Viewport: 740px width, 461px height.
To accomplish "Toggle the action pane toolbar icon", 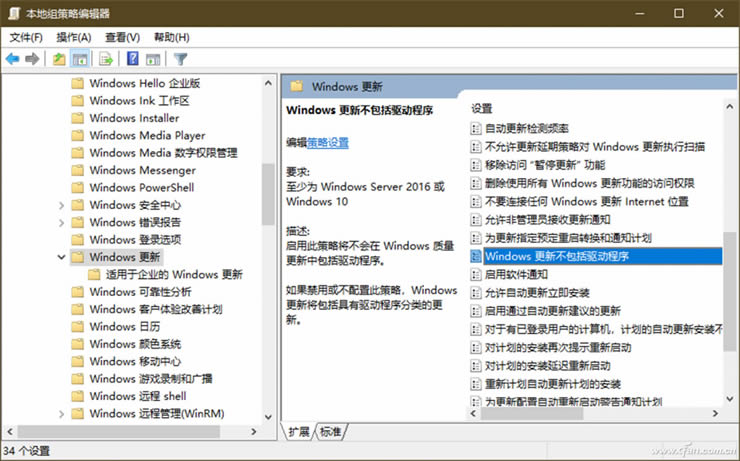I will pyautogui.click(x=153, y=59).
